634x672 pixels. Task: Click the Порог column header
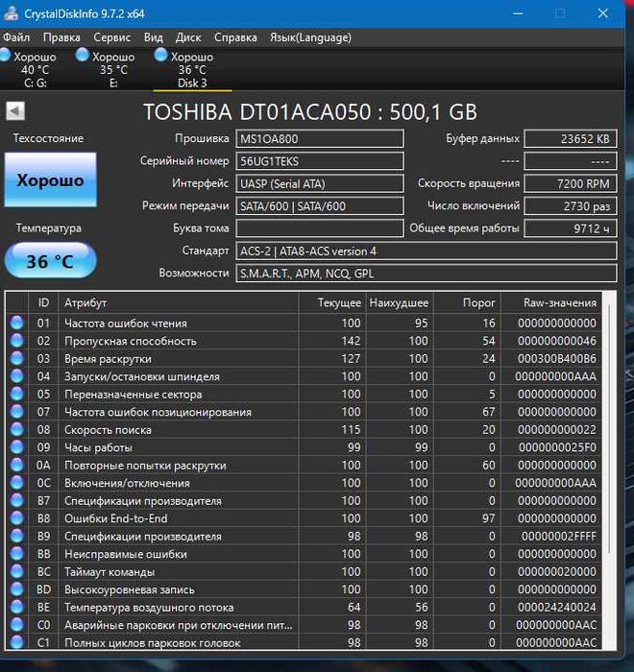tap(467, 303)
